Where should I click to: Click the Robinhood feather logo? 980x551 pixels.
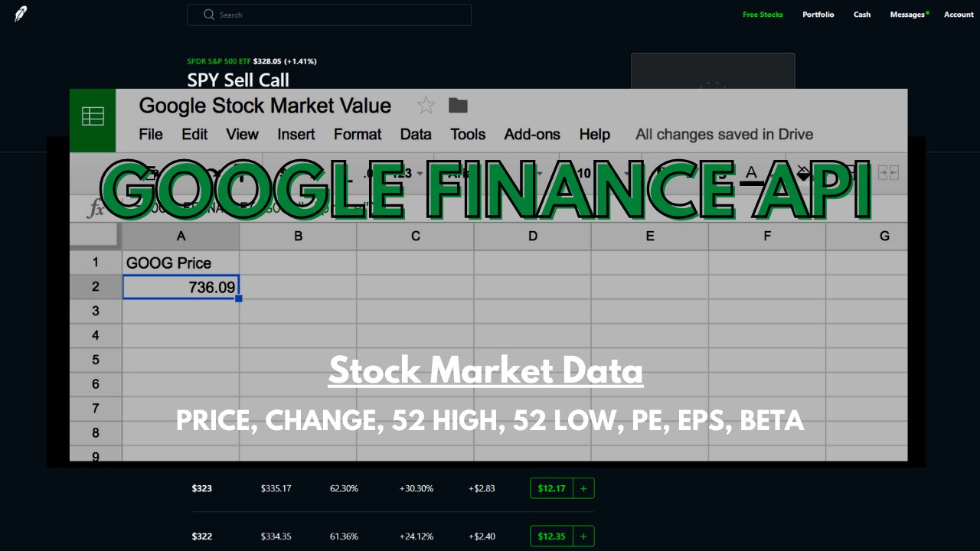pyautogui.click(x=21, y=14)
